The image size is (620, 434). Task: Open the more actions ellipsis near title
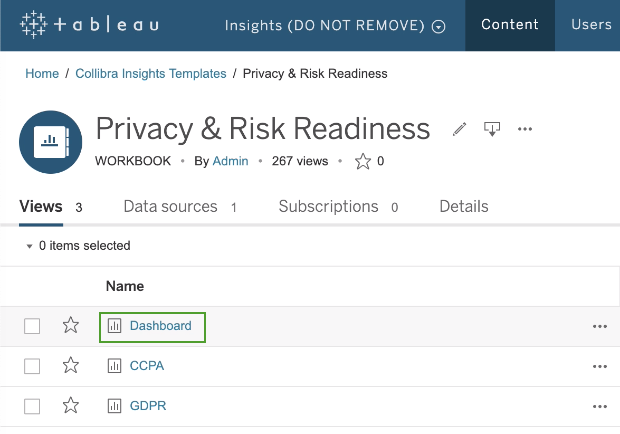(x=525, y=129)
